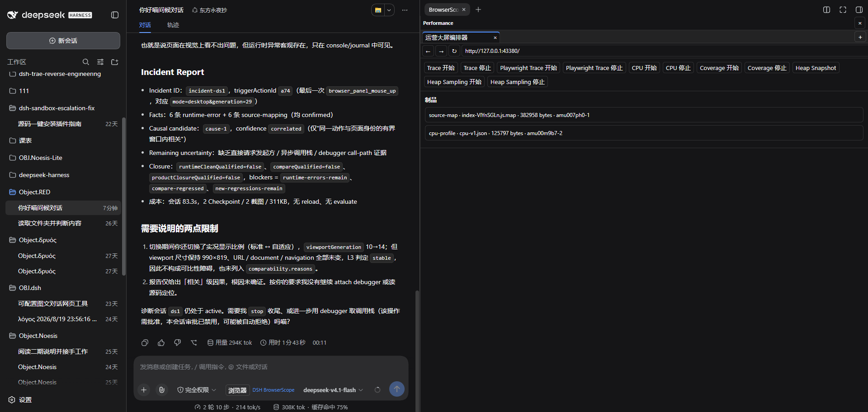Start Playwright Trace recording
868x412 pixels.
528,68
